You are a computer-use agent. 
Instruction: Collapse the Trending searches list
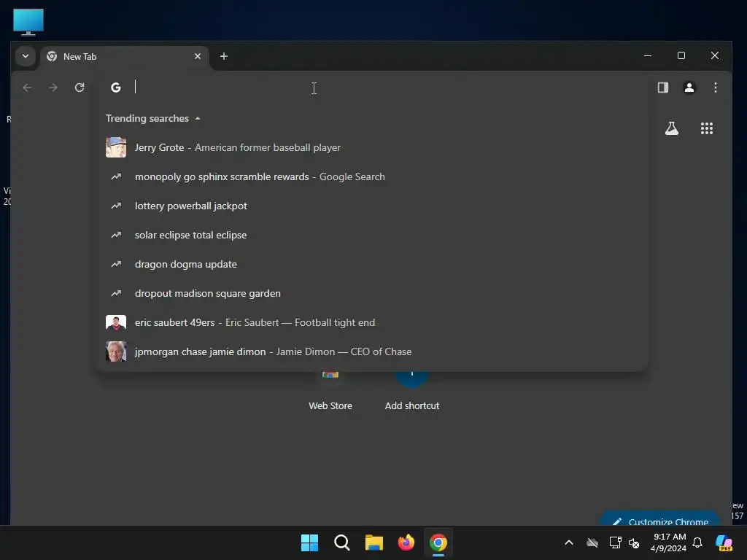[x=153, y=118]
